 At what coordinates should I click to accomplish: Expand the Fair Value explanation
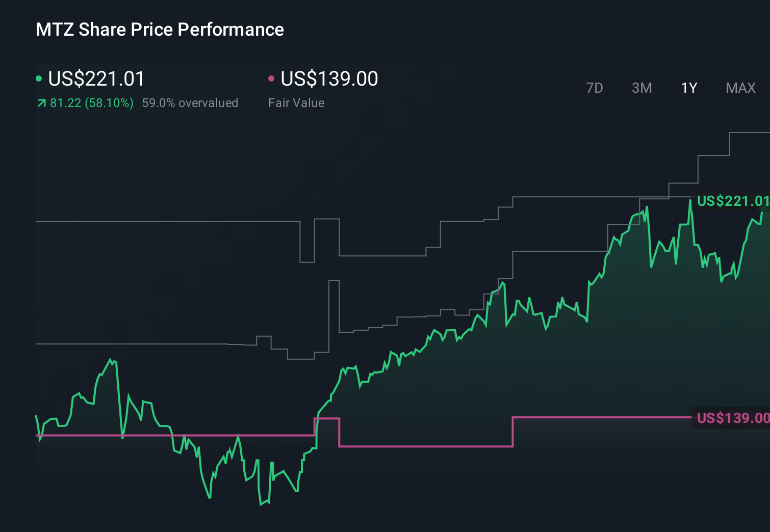pos(296,103)
